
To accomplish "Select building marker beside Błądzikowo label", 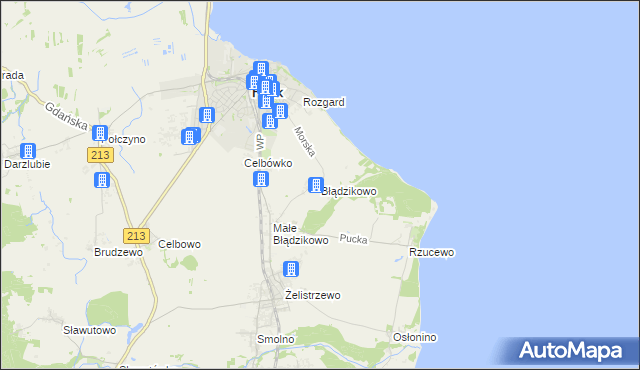I will (316, 185).
